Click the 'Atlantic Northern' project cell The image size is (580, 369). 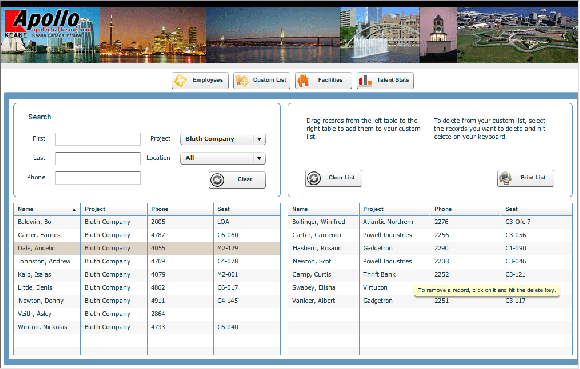388,222
